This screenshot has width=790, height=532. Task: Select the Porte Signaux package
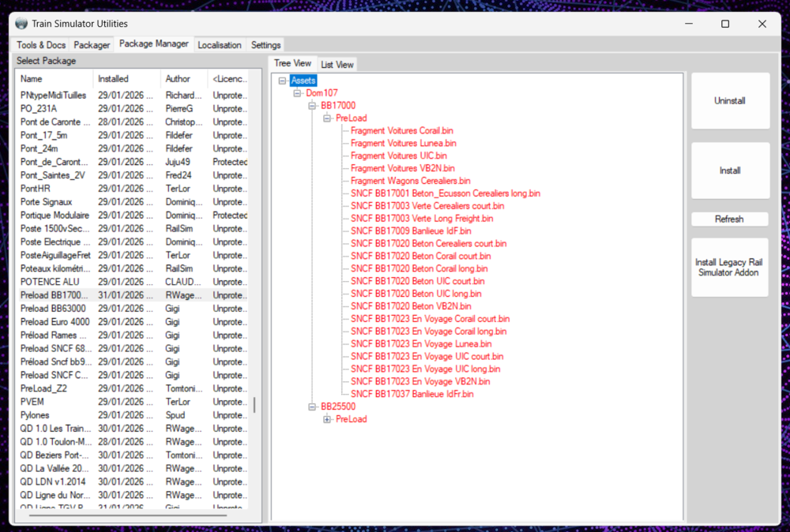pyautogui.click(x=134, y=202)
